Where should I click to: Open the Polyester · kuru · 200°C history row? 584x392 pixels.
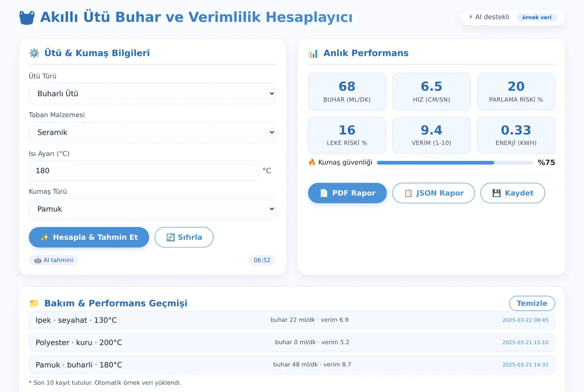[292, 342]
